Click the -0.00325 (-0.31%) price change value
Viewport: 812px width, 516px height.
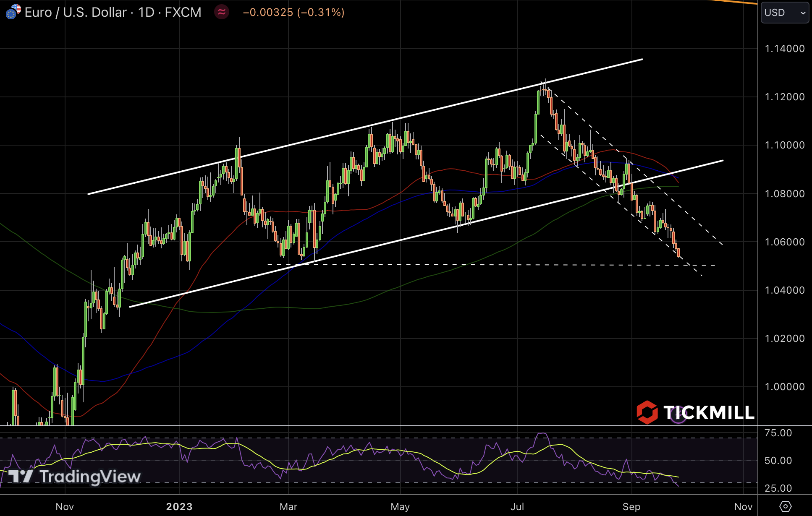pos(293,13)
